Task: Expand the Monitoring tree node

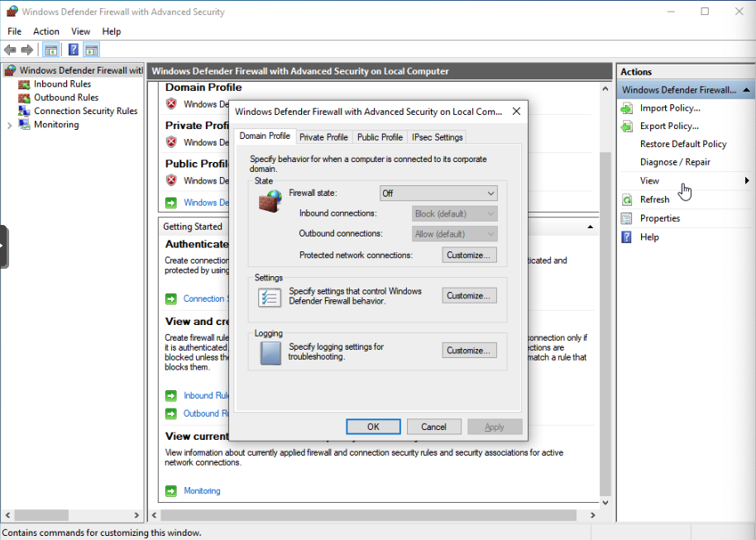Action: pyautogui.click(x=8, y=123)
